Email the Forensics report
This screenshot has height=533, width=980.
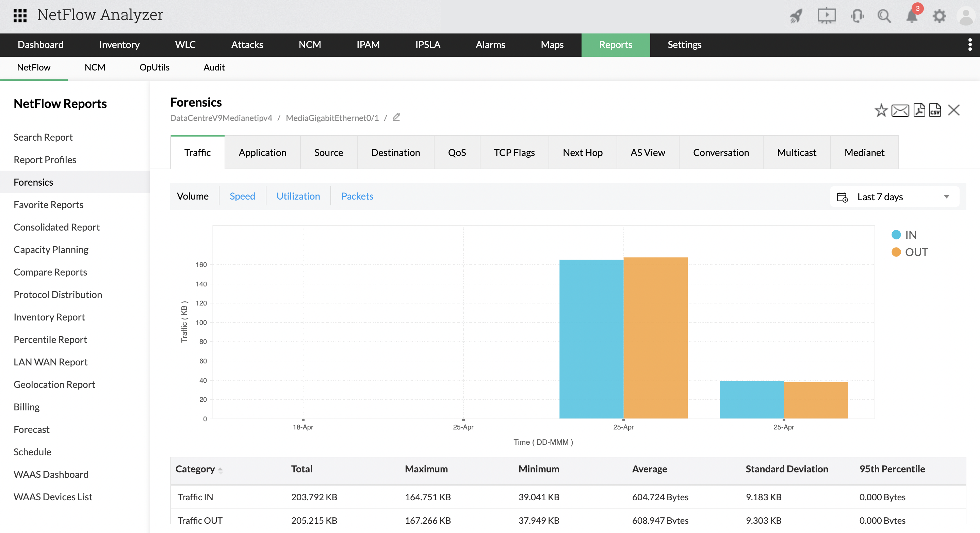tap(900, 110)
